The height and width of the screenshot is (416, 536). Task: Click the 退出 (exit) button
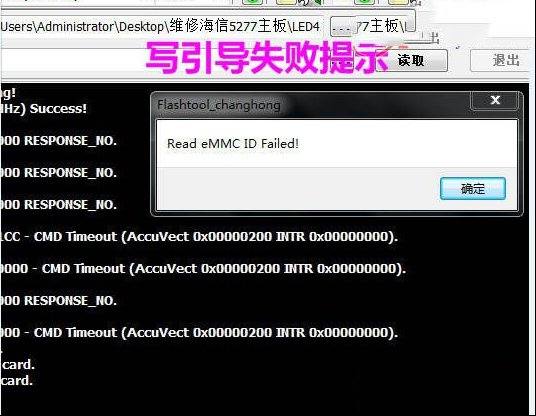coord(503,61)
